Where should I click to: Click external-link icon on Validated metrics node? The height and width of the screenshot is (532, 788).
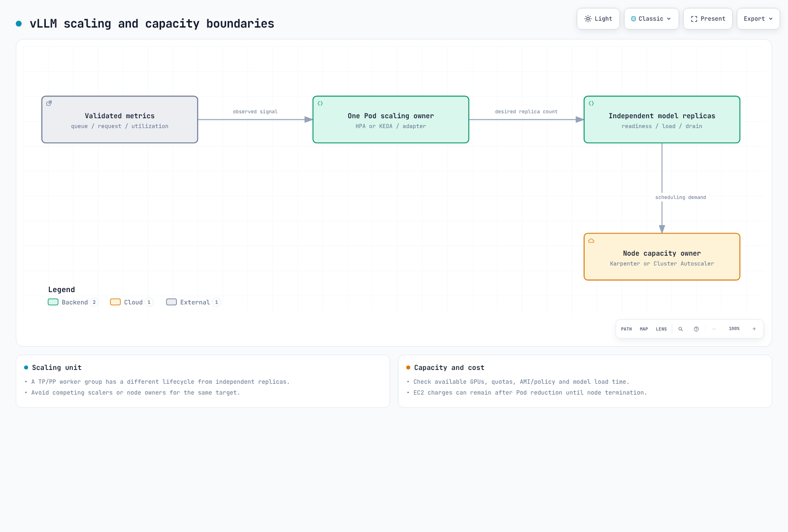pos(49,103)
